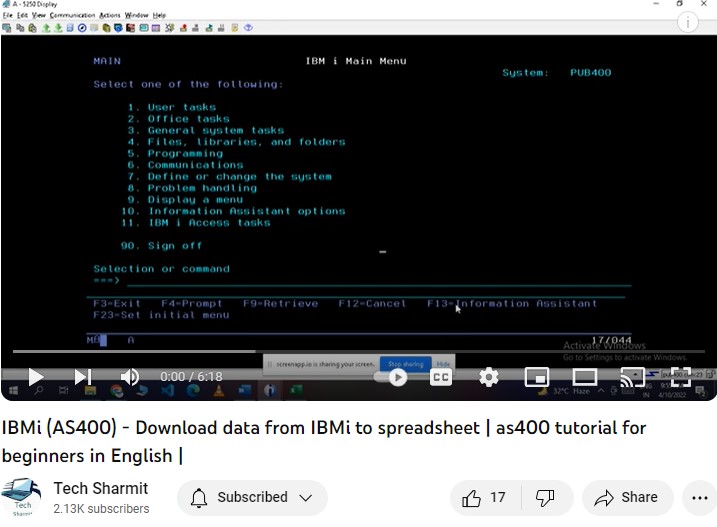Open the player settings gear
Screen dimensions: 717x527
[x=489, y=377]
